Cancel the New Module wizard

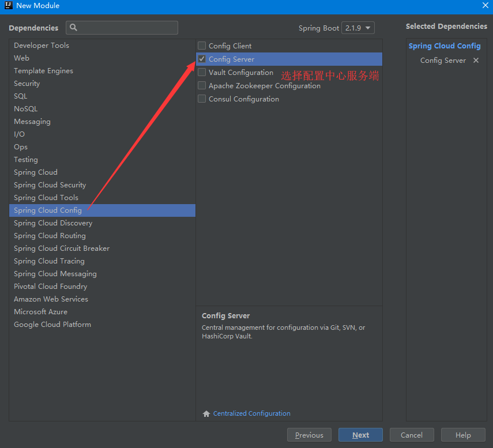pos(412,435)
